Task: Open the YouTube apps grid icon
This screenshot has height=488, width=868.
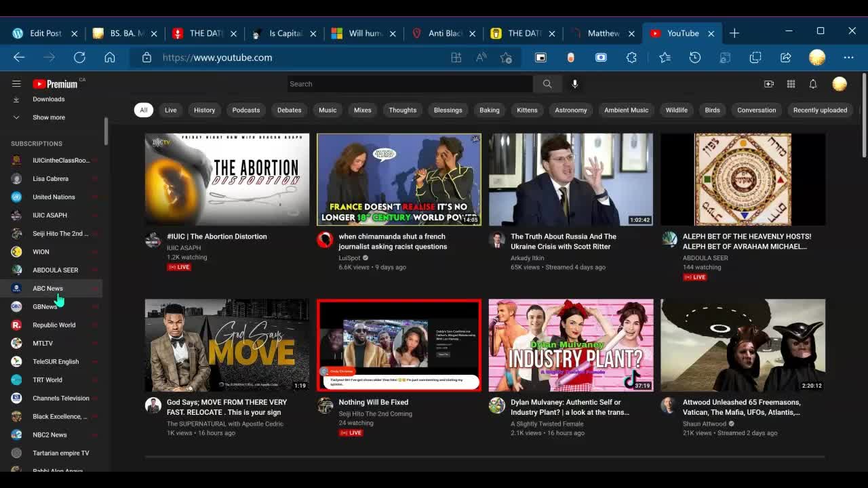Action: pyautogui.click(x=791, y=84)
